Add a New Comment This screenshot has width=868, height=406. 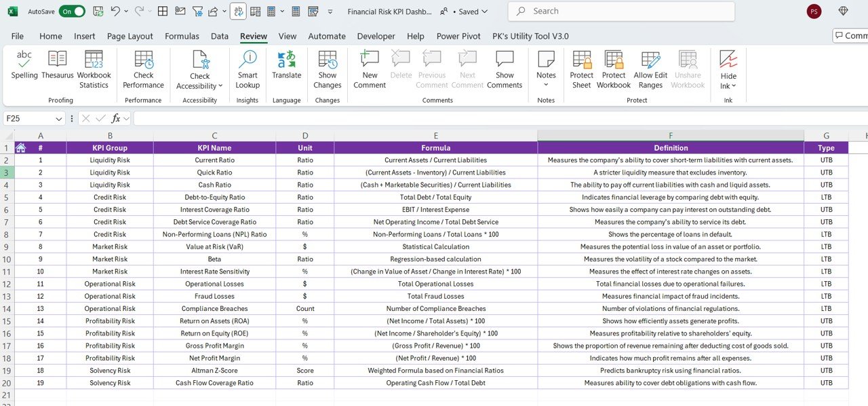click(x=370, y=70)
